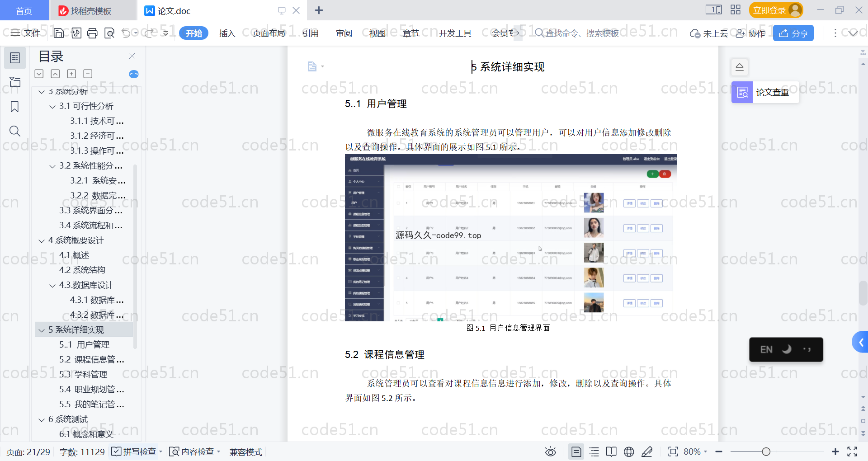Adjust the zoom slider handle
This screenshot has width=868, height=461.
(x=766, y=452)
